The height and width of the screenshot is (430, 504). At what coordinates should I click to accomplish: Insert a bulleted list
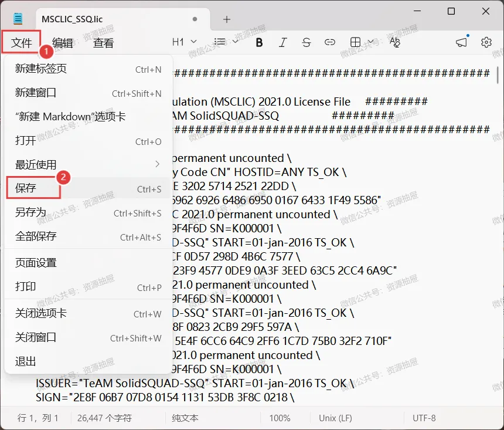tap(220, 42)
